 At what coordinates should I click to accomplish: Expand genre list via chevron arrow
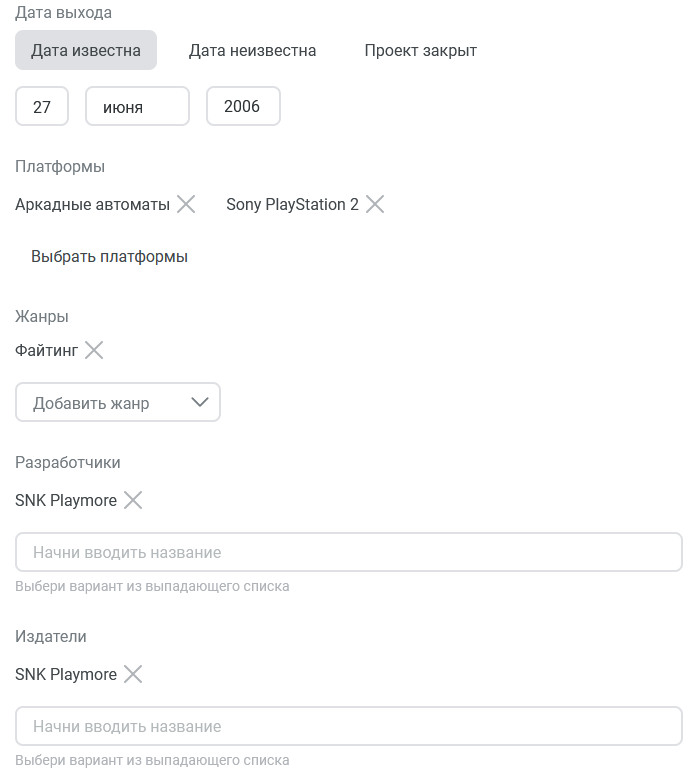[200, 402]
